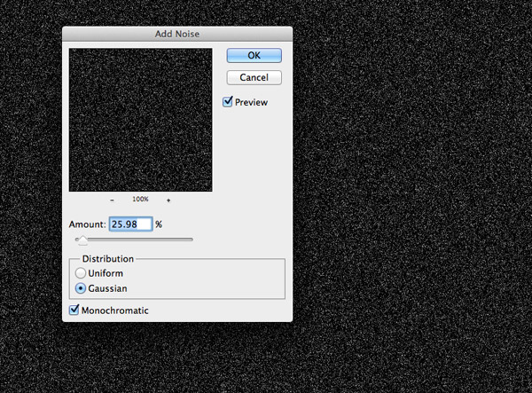This screenshot has height=393, width=532.
Task: Zoom in preview with plus icon
Action: [x=168, y=200]
